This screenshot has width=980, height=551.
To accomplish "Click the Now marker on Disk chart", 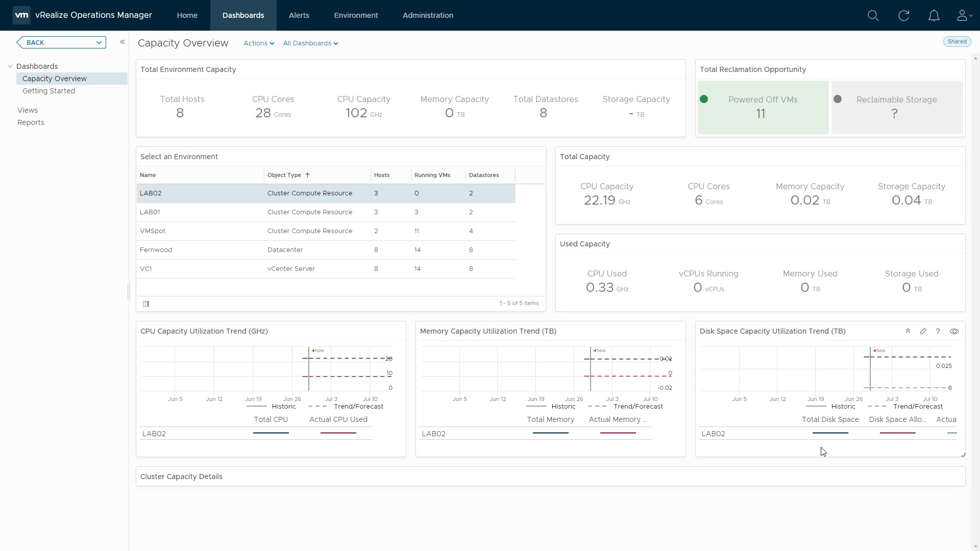I will point(879,350).
